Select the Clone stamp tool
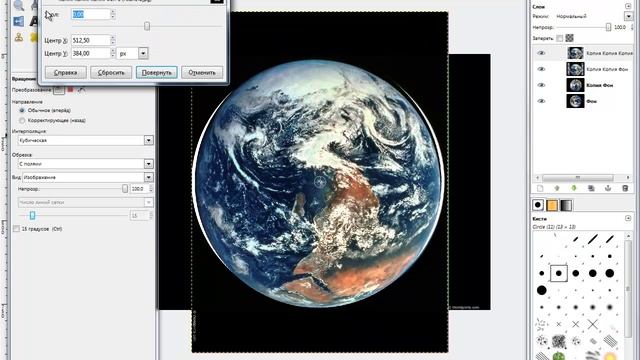640x360 pixels. tap(19, 37)
